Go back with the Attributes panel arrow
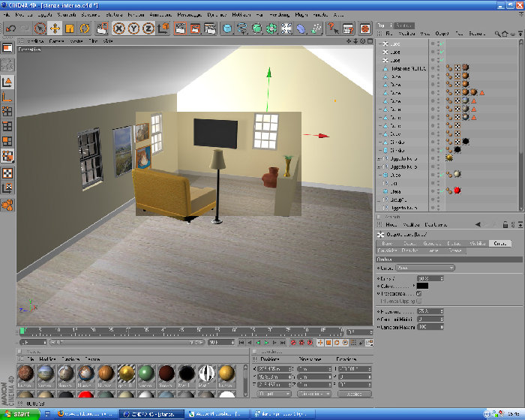525x420 pixels. (x=478, y=224)
